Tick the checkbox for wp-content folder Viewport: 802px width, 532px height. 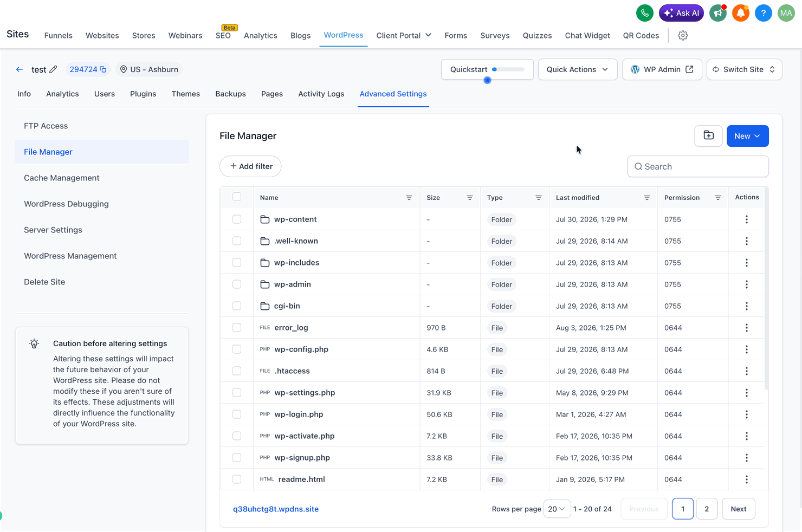pyautogui.click(x=237, y=219)
